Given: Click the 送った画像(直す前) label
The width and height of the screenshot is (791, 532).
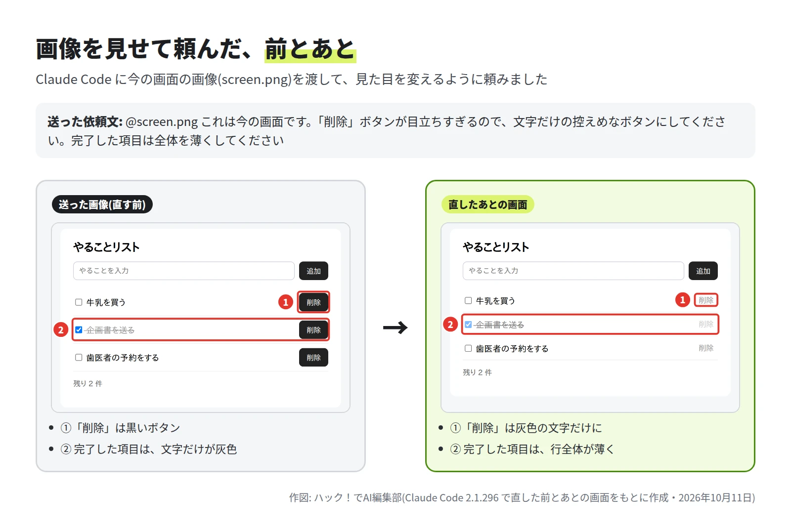Looking at the screenshot, I should (x=102, y=205).
